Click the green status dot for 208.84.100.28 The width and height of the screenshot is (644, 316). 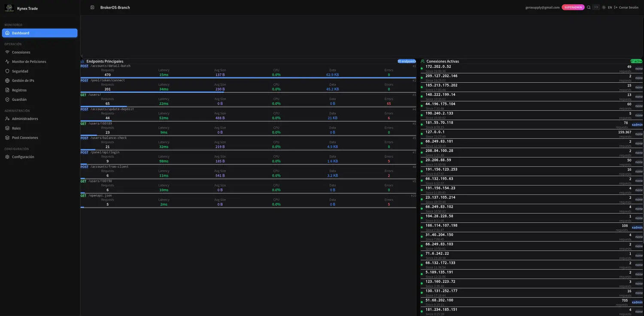pos(422,153)
